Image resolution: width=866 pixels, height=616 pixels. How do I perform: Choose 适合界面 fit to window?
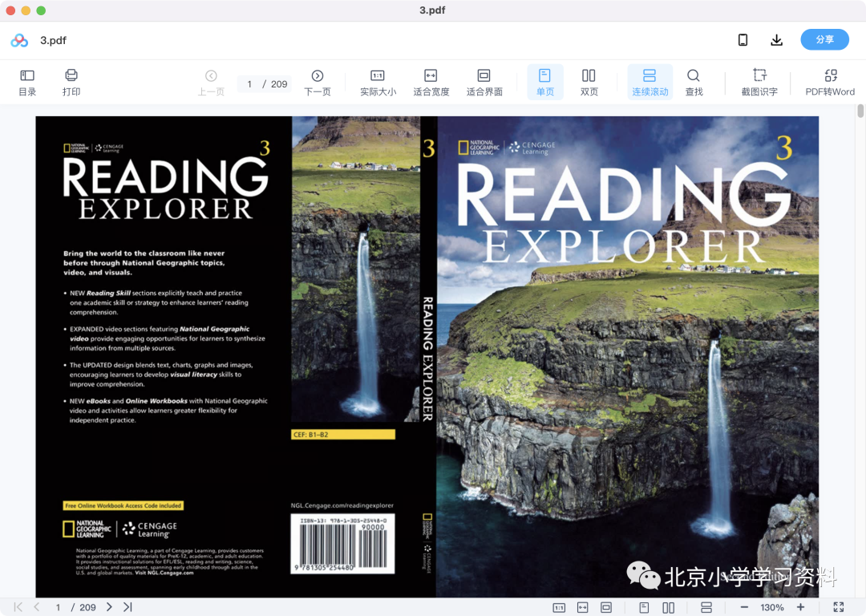pyautogui.click(x=484, y=83)
